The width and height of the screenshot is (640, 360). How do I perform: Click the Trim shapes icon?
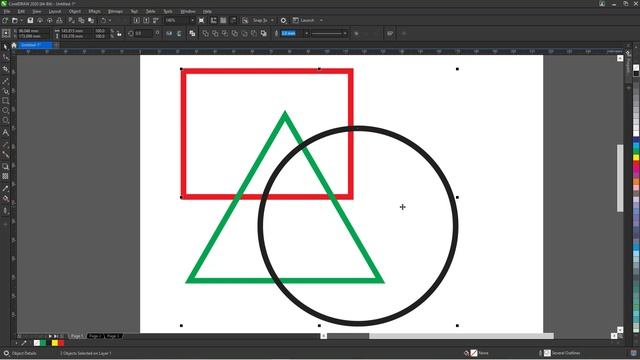coord(215,33)
